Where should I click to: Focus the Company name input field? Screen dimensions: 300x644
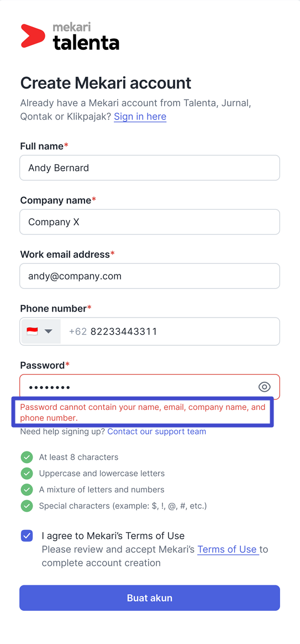click(x=150, y=222)
